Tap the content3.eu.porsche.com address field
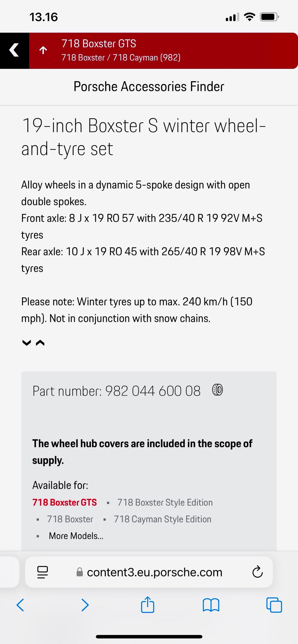The width and height of the screenshot is (298, 644). [x=149, y=572]
